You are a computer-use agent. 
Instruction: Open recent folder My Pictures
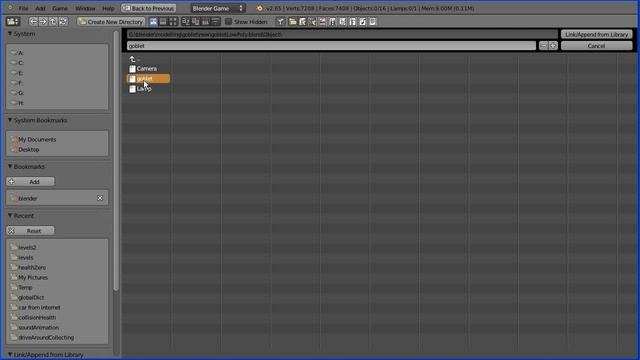pyautogui.click(x=33, y=278)
